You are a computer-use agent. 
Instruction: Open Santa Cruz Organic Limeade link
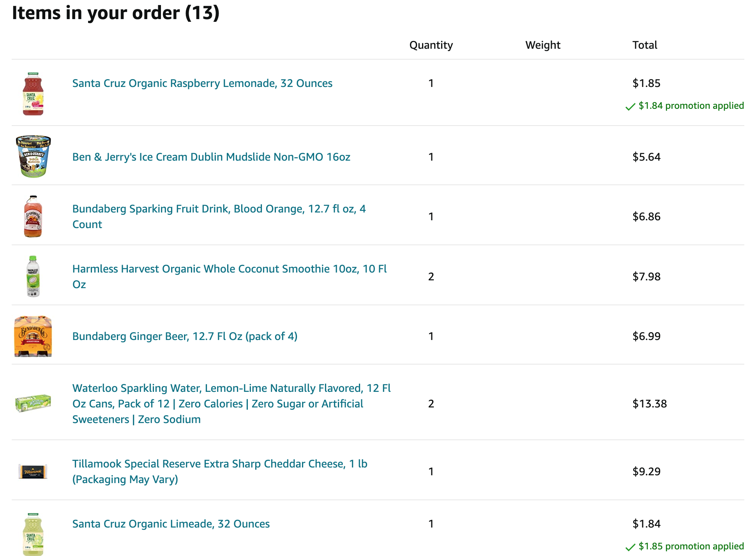[171, 524]
